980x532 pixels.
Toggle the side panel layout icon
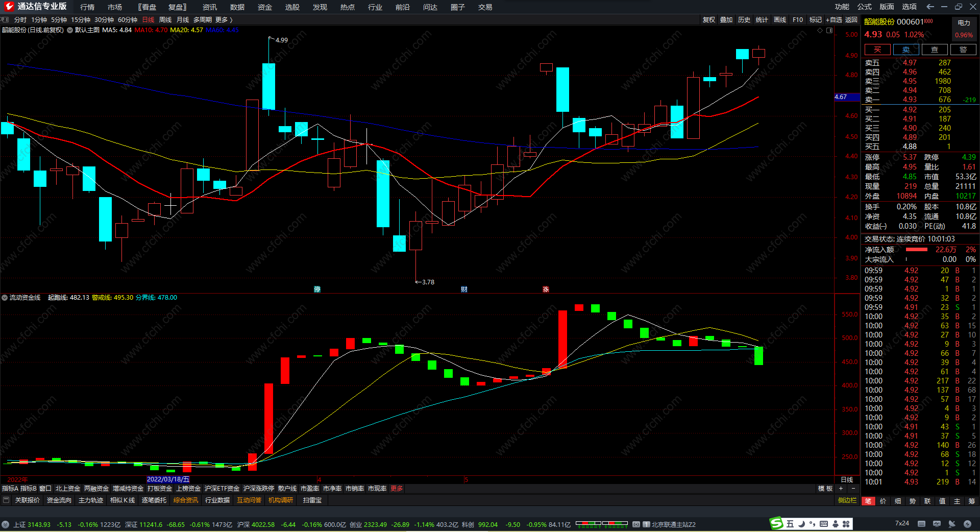coord(829,31)
